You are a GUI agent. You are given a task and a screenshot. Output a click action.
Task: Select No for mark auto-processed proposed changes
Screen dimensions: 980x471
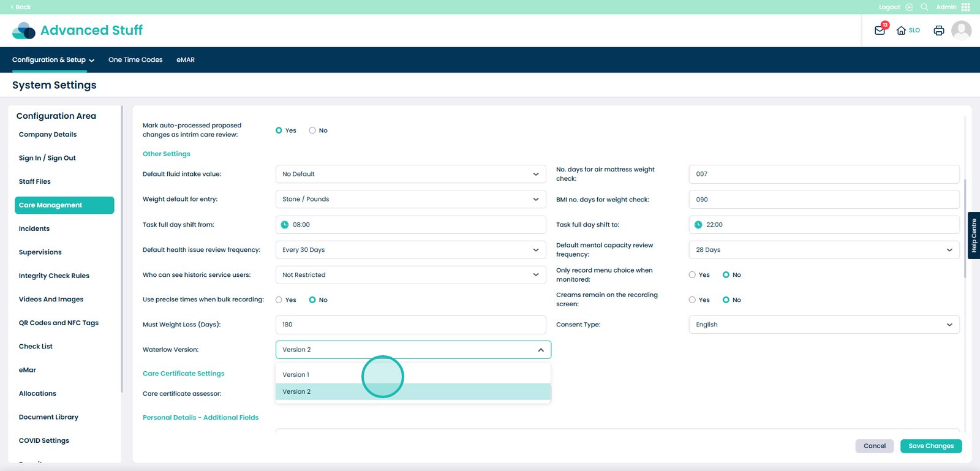[312, 130]
